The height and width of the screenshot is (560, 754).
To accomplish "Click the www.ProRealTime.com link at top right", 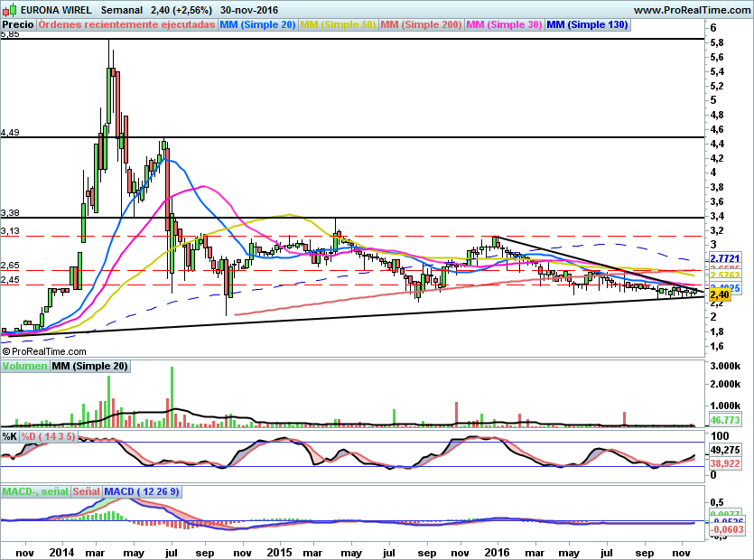I will [x=692, y=10].
